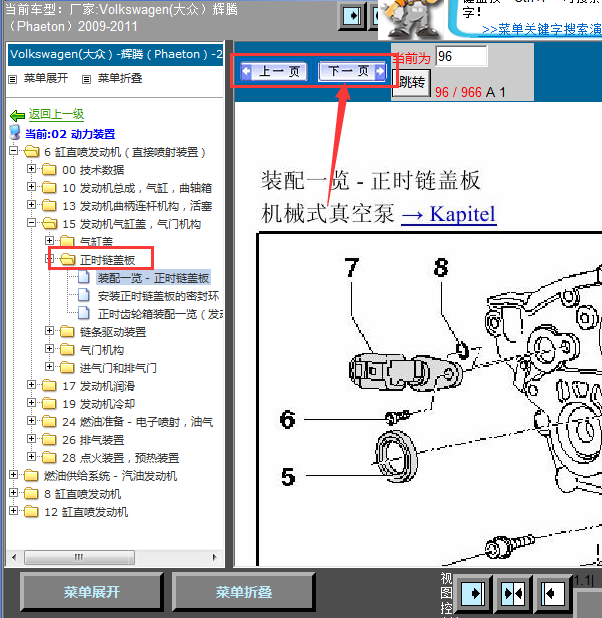602x618 pixels.
Task: Click folder icon of 13 发动机曲柄连杆机构
Action: pos(49,206)
